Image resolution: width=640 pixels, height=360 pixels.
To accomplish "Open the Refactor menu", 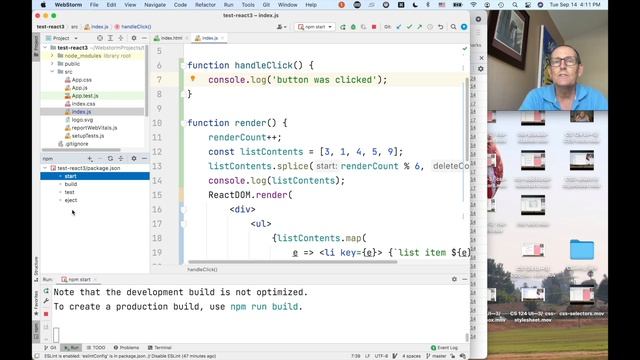I will pos(205,5).
